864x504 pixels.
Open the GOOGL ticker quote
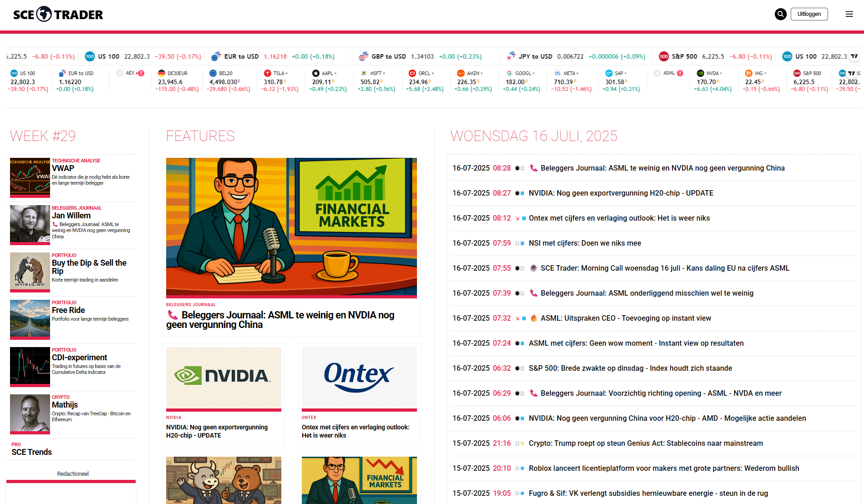521,81
